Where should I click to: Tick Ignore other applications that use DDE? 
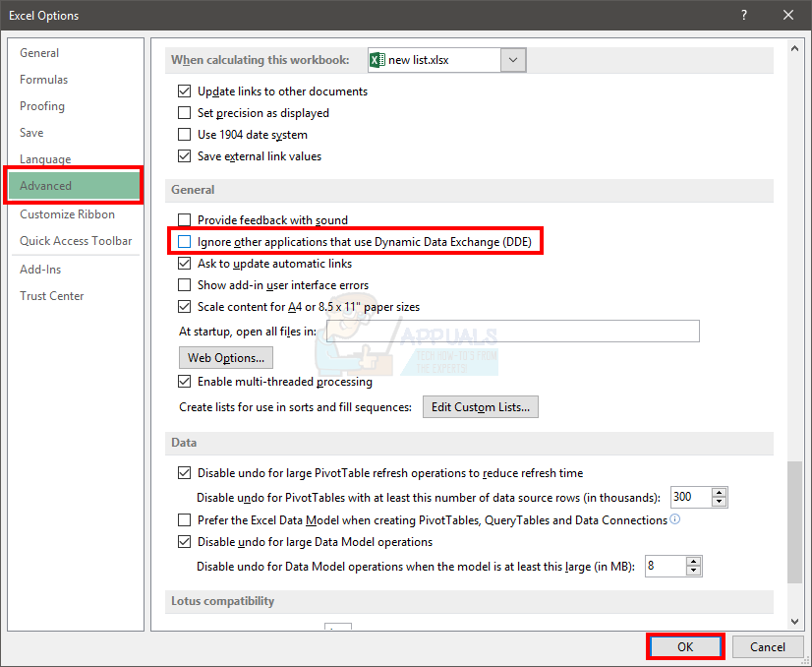[x=185, y=241]
